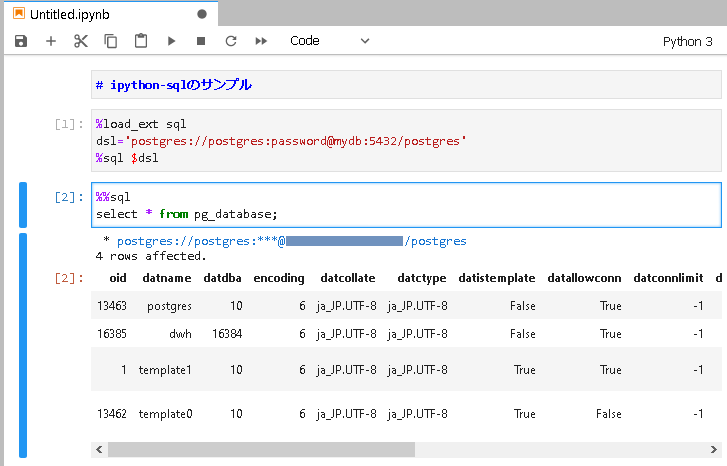Open the Python 3 kernel selector
This screenshot has width=727, height=466.
(x=687, y=42)
